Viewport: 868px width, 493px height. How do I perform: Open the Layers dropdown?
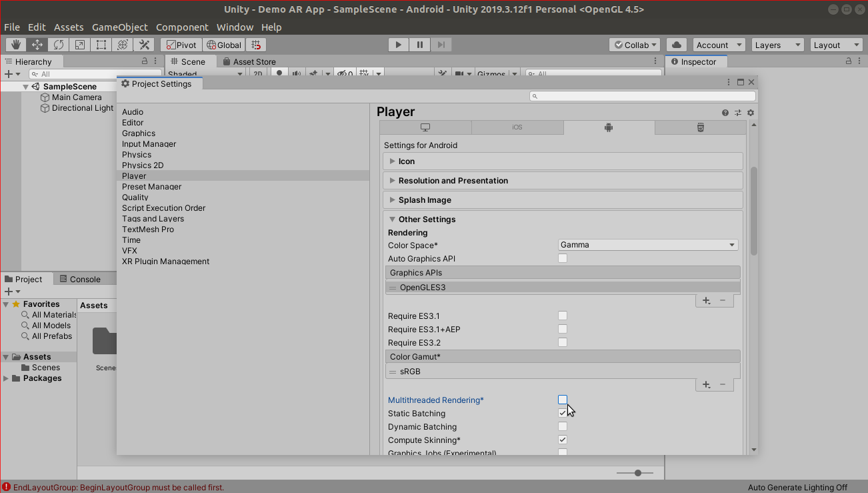pos(777,45)
